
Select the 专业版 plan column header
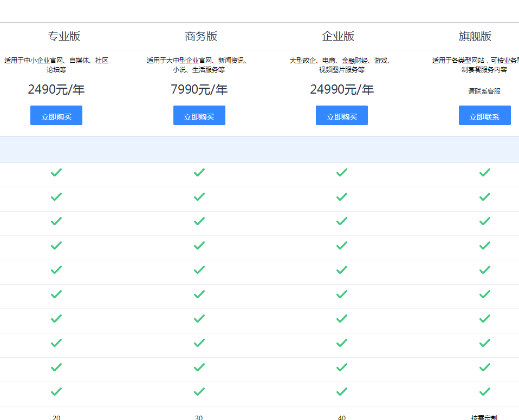(x=56, y=36)
